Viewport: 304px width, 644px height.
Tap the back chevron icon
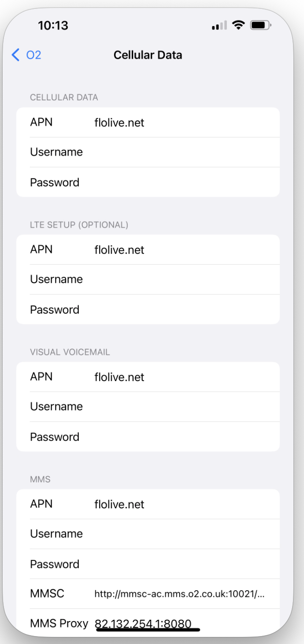click(16, 55)
